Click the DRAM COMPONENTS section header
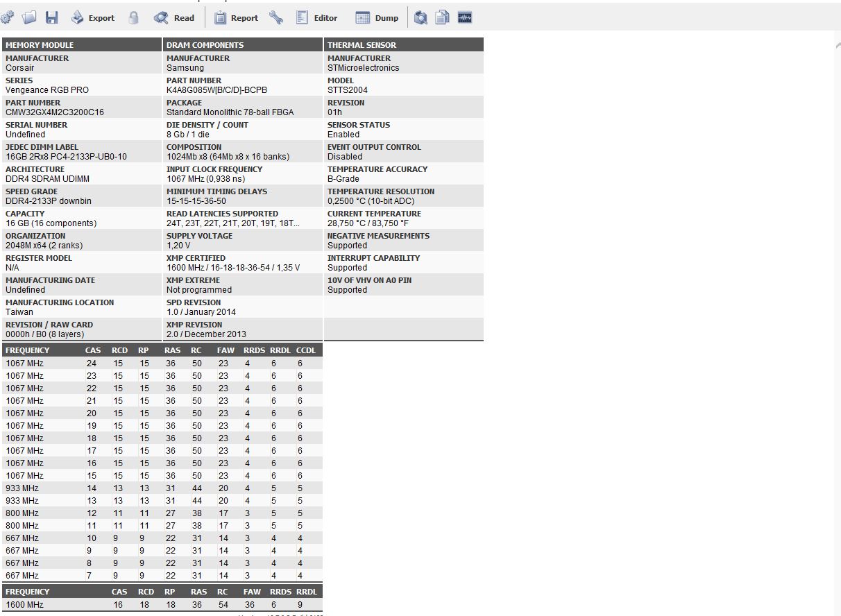Screen dimensions: 841x616 click(243, 45)
